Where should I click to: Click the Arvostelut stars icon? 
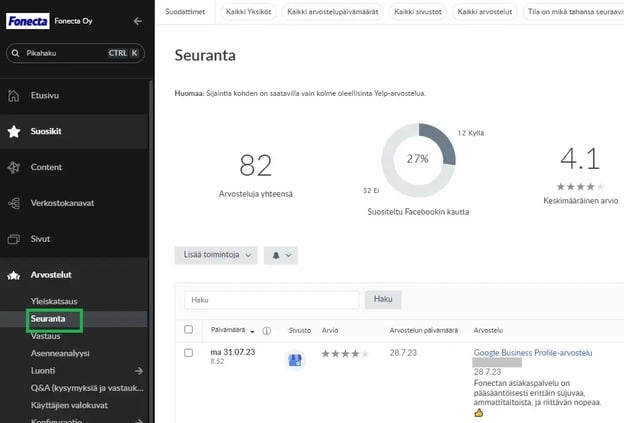(14, 275)
